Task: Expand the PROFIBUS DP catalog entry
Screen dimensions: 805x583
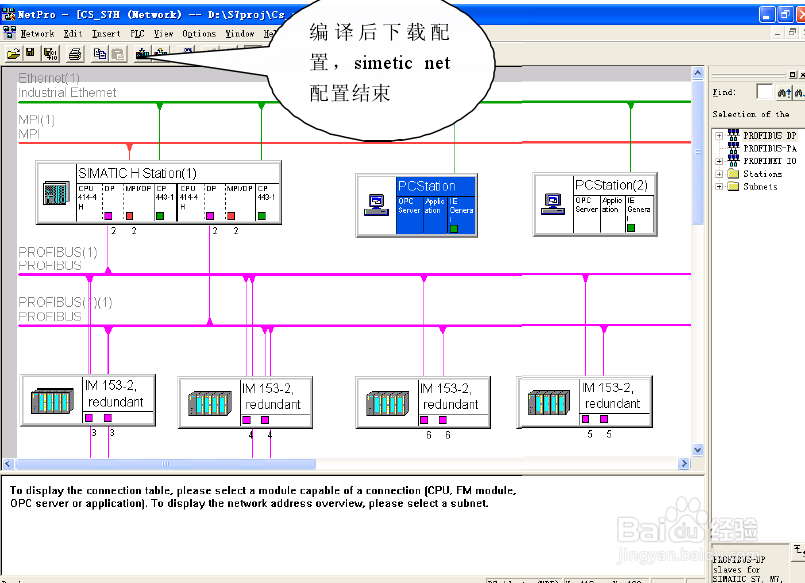Action: [x=719, y=135]
